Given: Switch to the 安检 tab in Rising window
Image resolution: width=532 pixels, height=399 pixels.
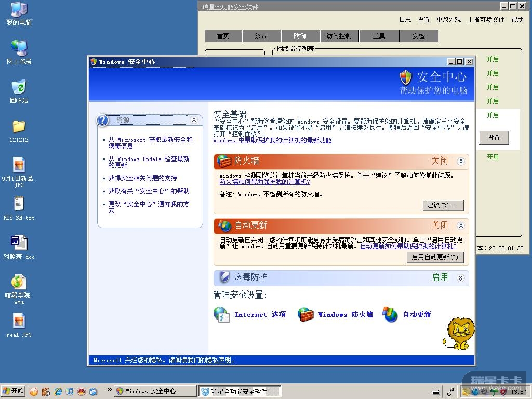Looking at the screenshot, I should 419,36.
